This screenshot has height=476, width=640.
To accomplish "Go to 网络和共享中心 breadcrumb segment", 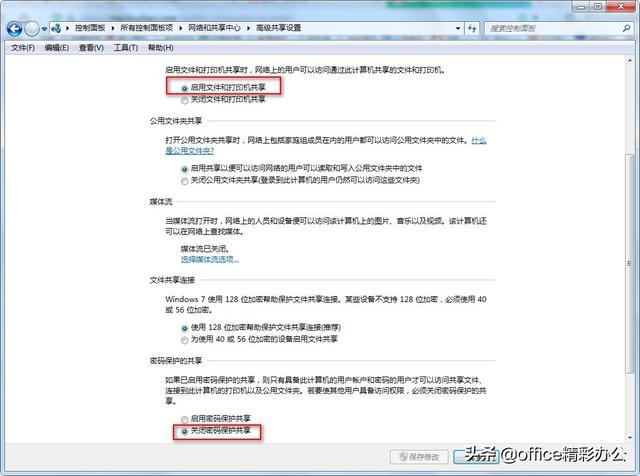I will pyautogui.click(x=214, y=28).
